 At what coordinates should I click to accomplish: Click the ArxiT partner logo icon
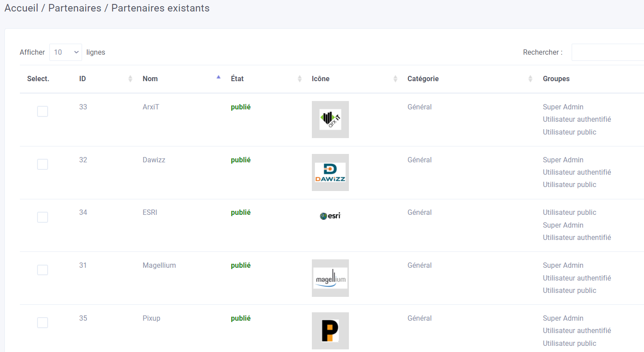click(330, 120)
